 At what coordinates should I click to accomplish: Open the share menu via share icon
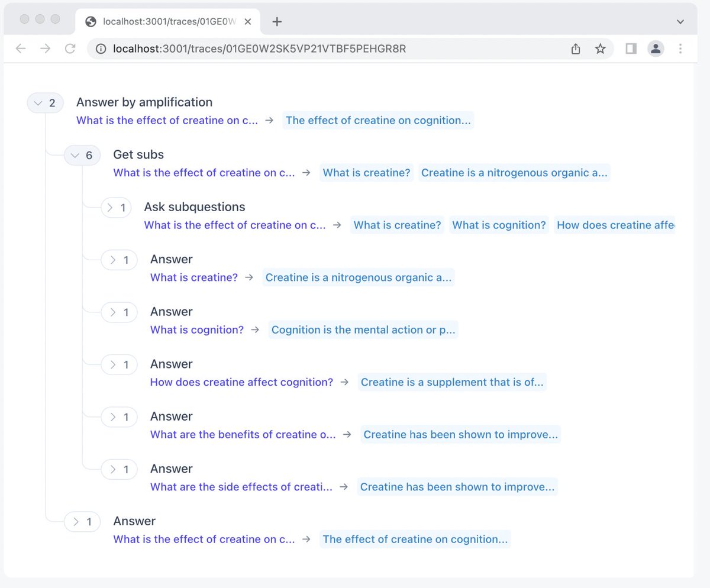tap(575, 49)
